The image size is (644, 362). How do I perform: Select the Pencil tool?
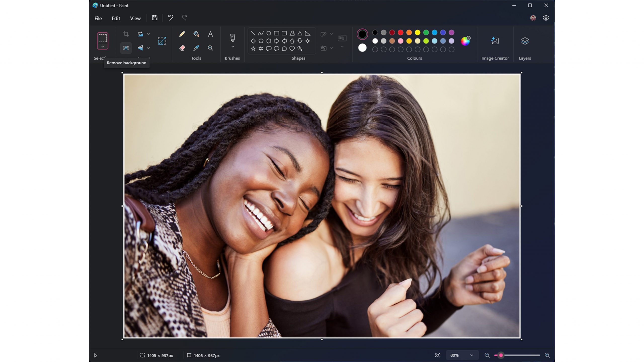(182, 34)
